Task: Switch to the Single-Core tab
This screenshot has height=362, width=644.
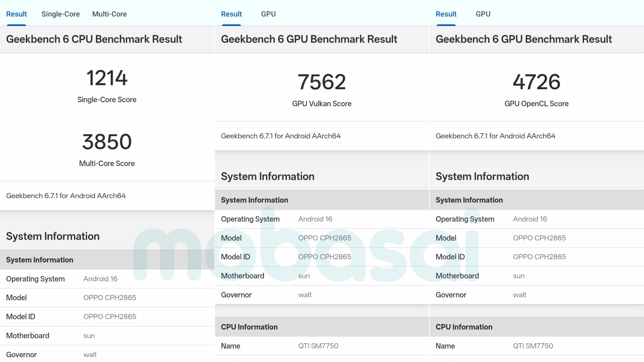Action: pyautogui.click(x=61, y=14)
